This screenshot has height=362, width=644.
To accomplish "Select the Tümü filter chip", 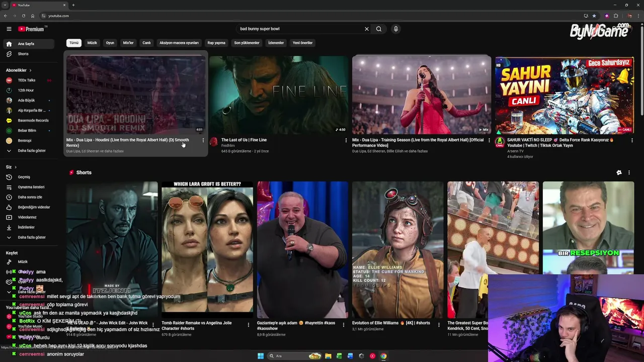I will tap(74, 43).
